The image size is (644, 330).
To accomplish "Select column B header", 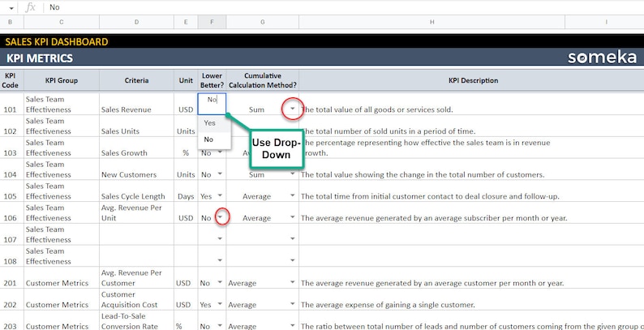I will click(12, 22).
